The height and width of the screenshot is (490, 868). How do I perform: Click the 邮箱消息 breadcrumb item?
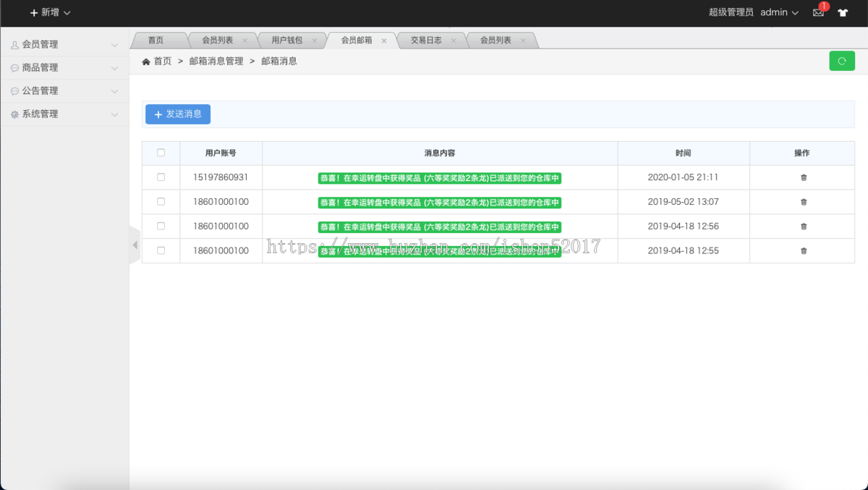click(x=279, y=62)
